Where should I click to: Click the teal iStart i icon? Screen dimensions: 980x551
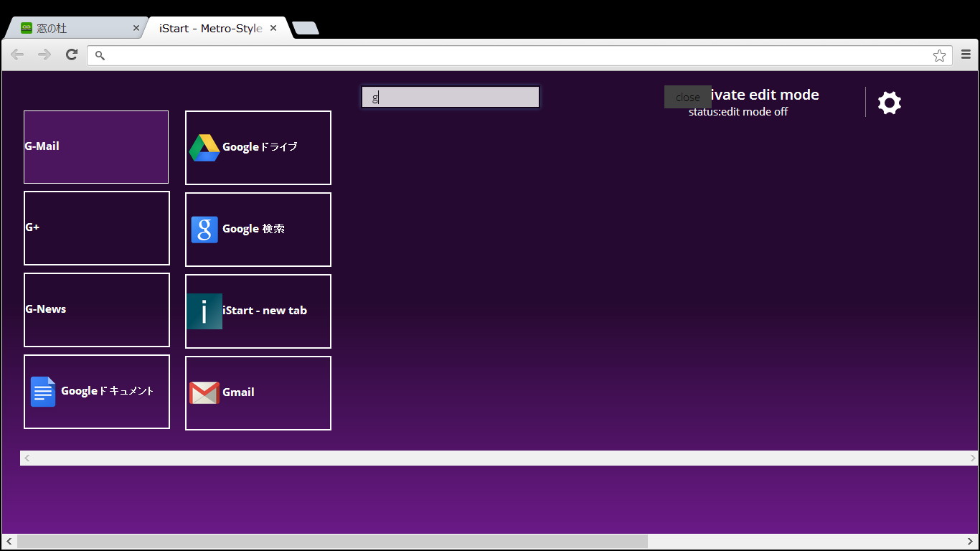coord(204,311)
